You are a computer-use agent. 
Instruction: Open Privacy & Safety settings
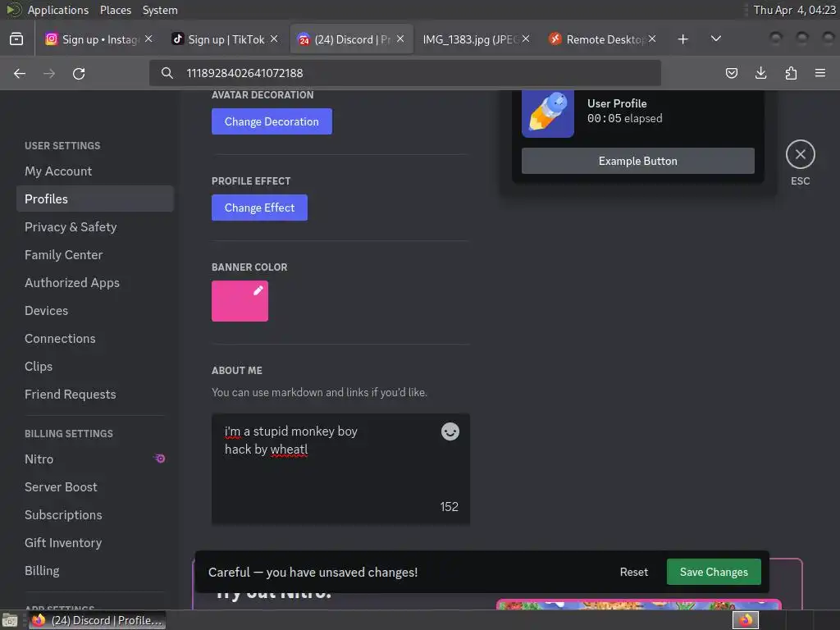(95, 227)
